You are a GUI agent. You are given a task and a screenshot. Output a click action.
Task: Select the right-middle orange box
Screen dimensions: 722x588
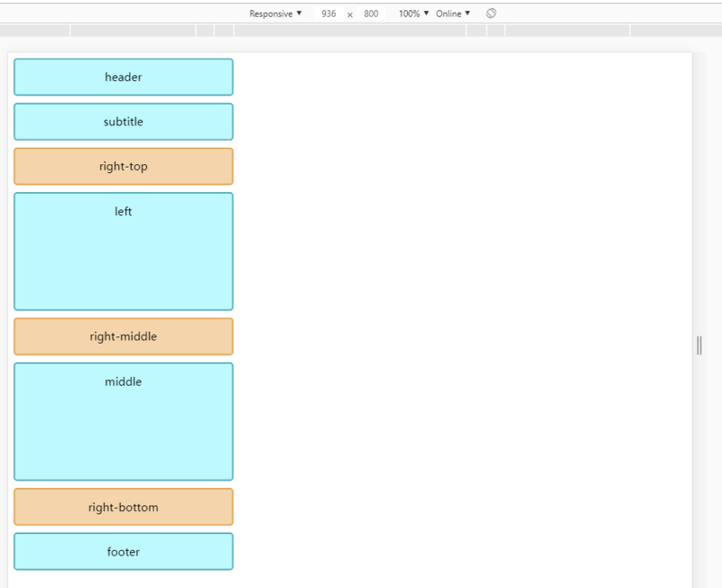(x=123, y=335)
